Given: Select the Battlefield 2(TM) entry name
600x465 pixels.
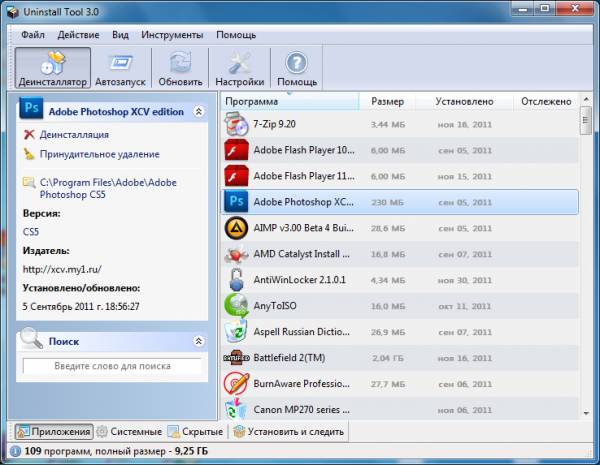Looking at the screenshot, I should (x=289, y=358).
